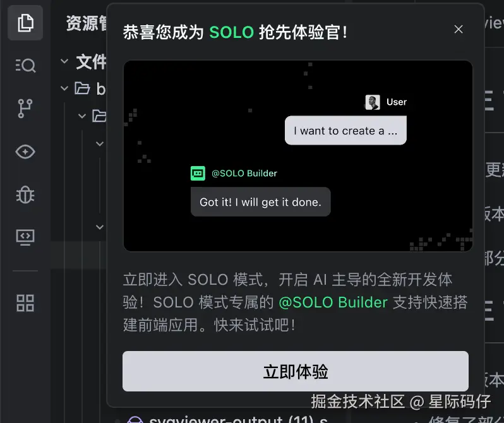Viewport: 504px width, 423px height.
Task: Toggle the lowest visible tree chevron
Action: (100, 227)
